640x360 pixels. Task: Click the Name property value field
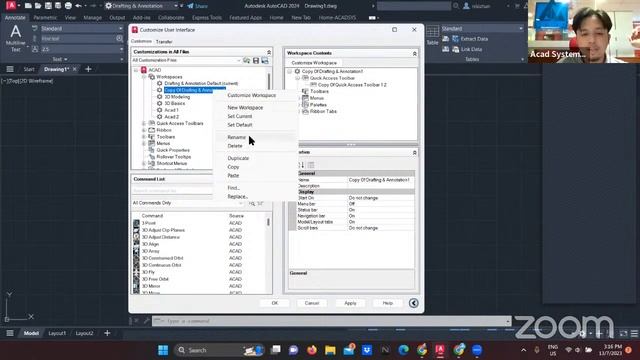coord(380,180)
